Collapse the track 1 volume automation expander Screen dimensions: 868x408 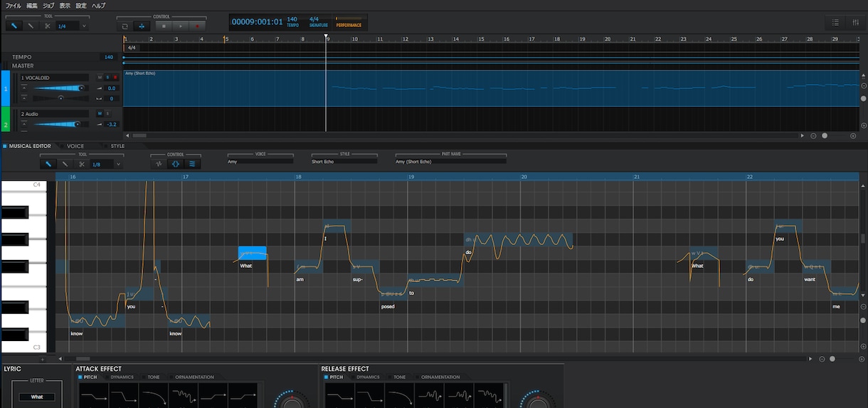[x=23, y=88]
